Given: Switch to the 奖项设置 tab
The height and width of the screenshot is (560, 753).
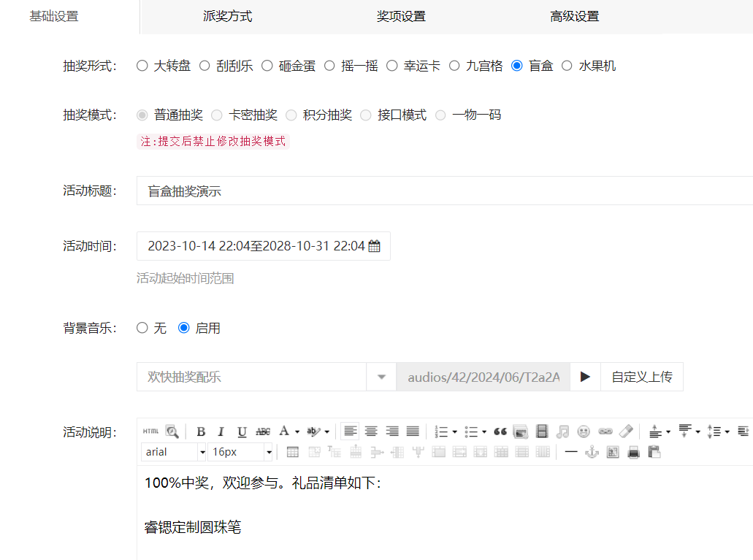Looking at the screenshot, I should pos(400,15).
